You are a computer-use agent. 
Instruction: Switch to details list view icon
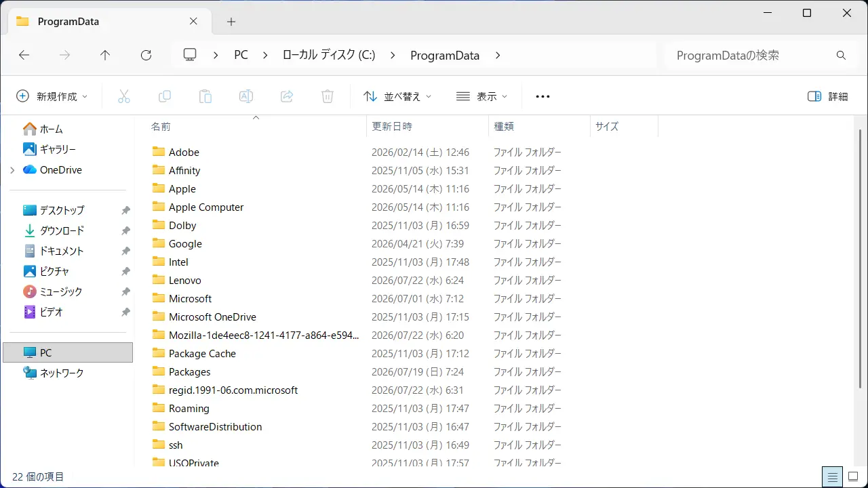click(x=833, y=477)
